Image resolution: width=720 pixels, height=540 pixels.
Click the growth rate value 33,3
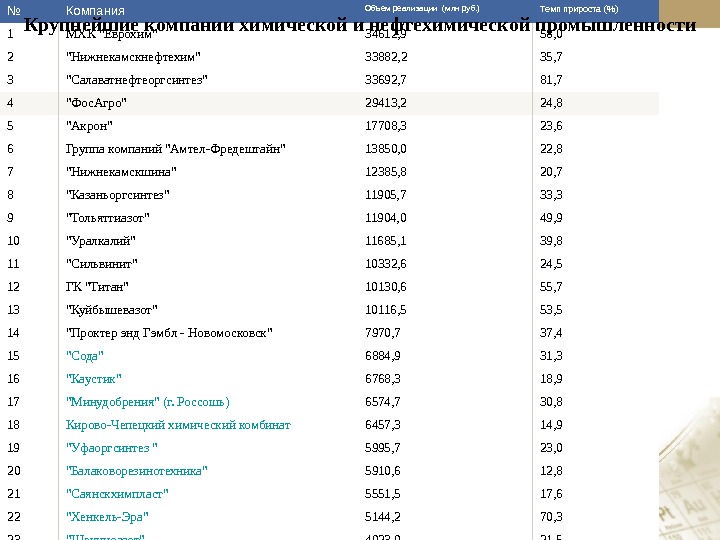[551, 195]
